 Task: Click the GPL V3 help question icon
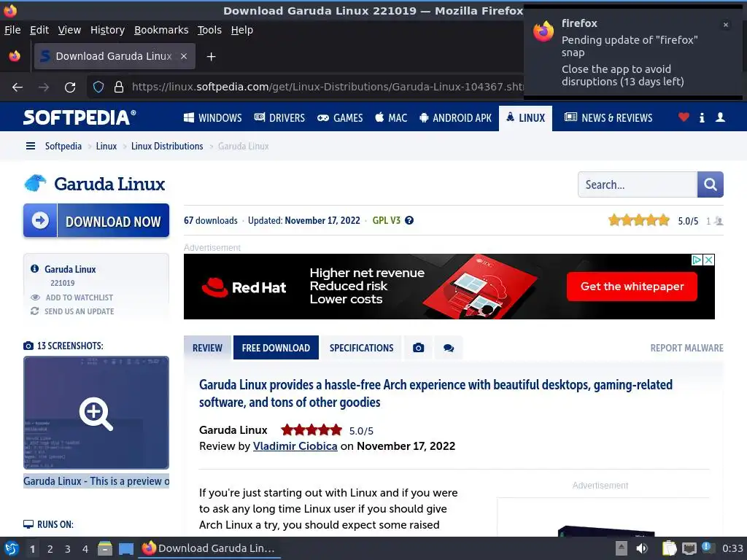(x=409, y=220)
